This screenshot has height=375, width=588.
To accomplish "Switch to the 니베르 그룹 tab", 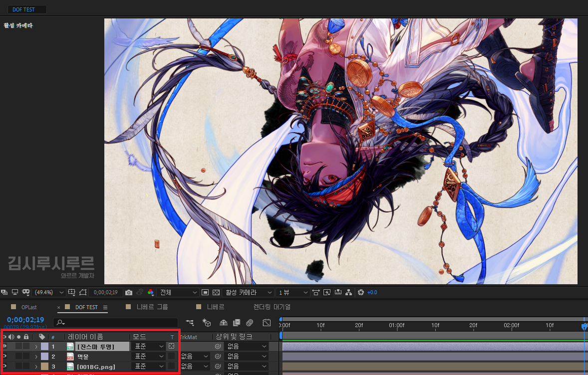I will click(152, 307).
